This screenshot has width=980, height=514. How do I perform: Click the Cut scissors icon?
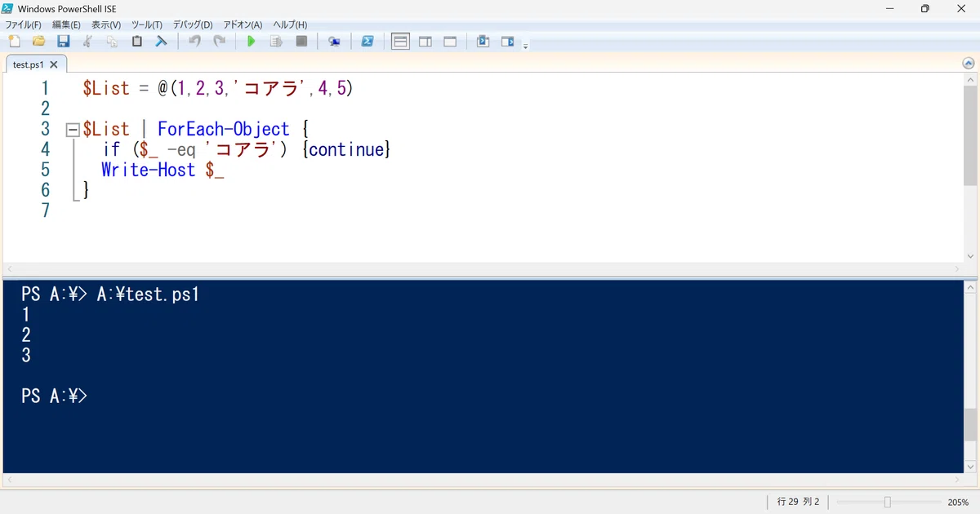click(x=87, y=42)
